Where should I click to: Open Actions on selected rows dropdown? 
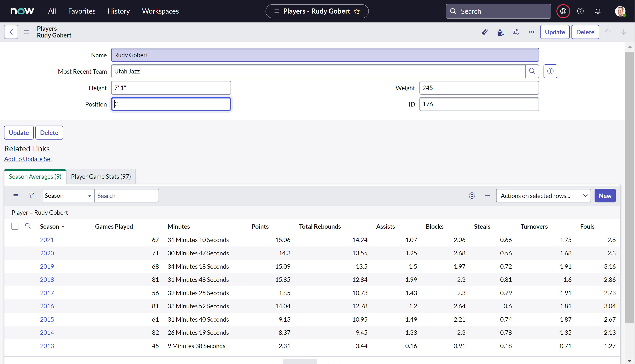click(543, 195)
